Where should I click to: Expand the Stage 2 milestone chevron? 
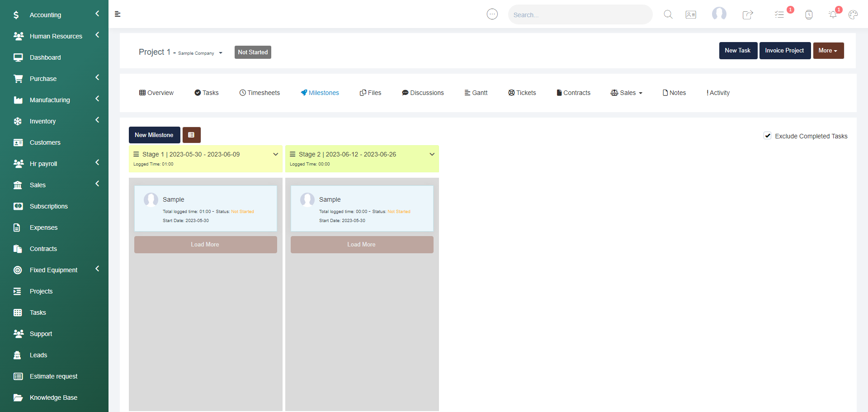tap(432, 154)
